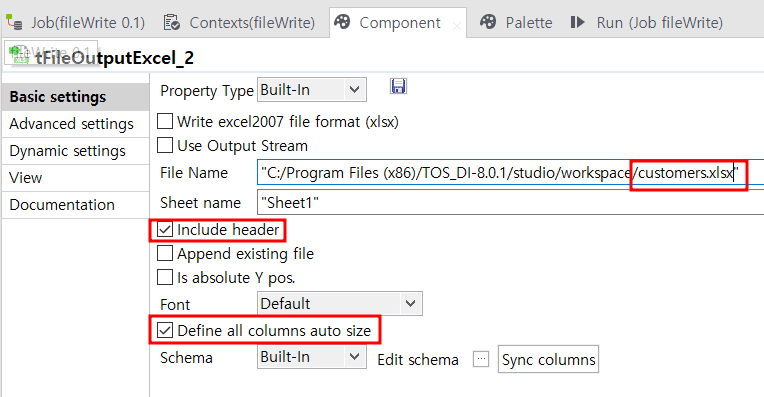The width and height of the screenshot is (764, 397).
Task: Click the Sync columns button
Action: click(548, 359)
